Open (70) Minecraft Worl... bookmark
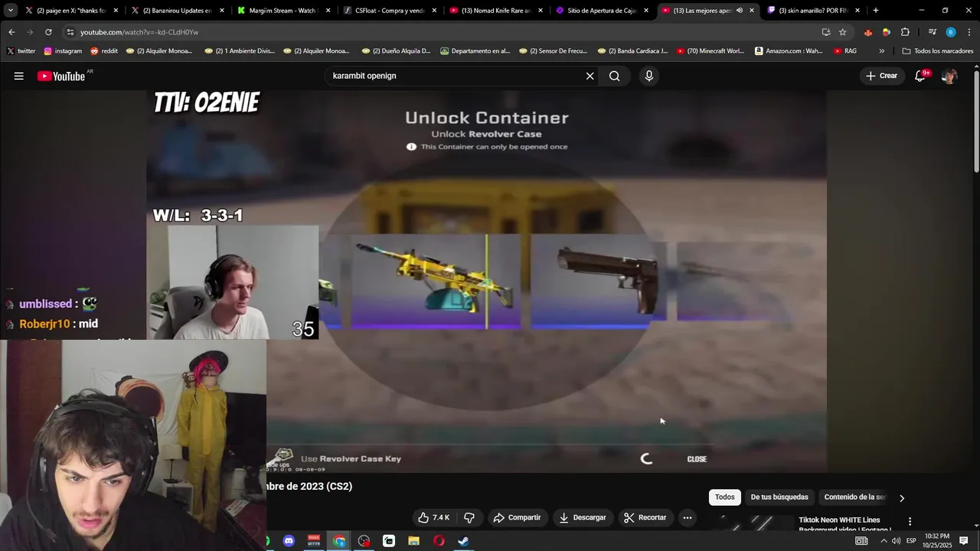 pyautogui.click(x=710, y=51)
